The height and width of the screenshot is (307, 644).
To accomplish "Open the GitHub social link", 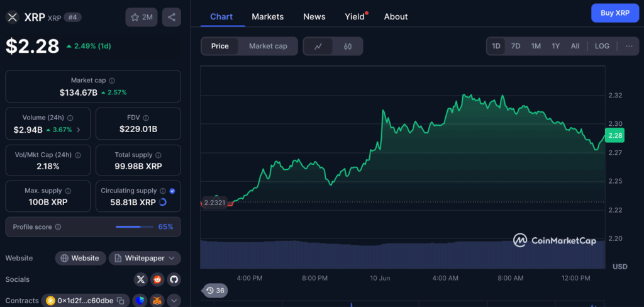I will pyautogui.click(x=173, y=279).
